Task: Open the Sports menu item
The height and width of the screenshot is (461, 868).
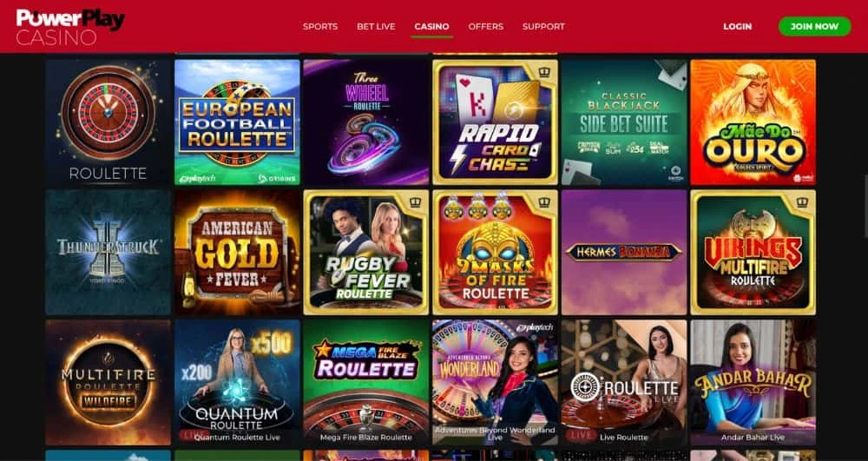Action: tap(320, 27)
